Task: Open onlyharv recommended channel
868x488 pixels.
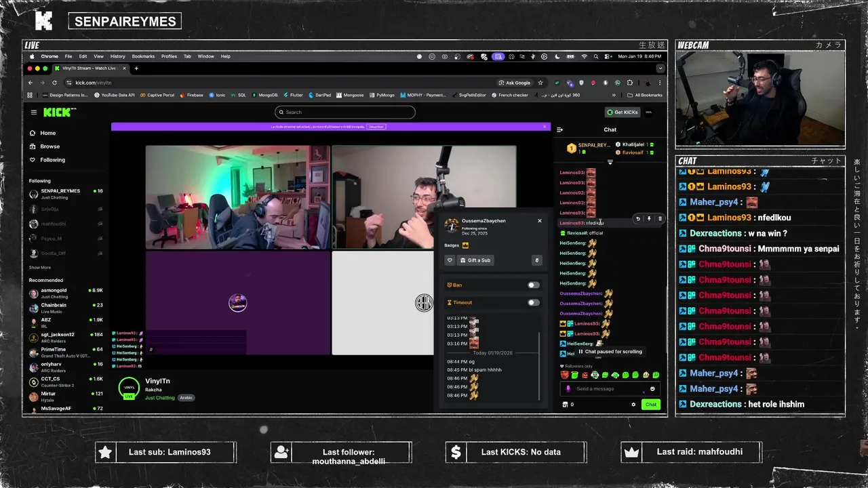Action: pos(65,367)
